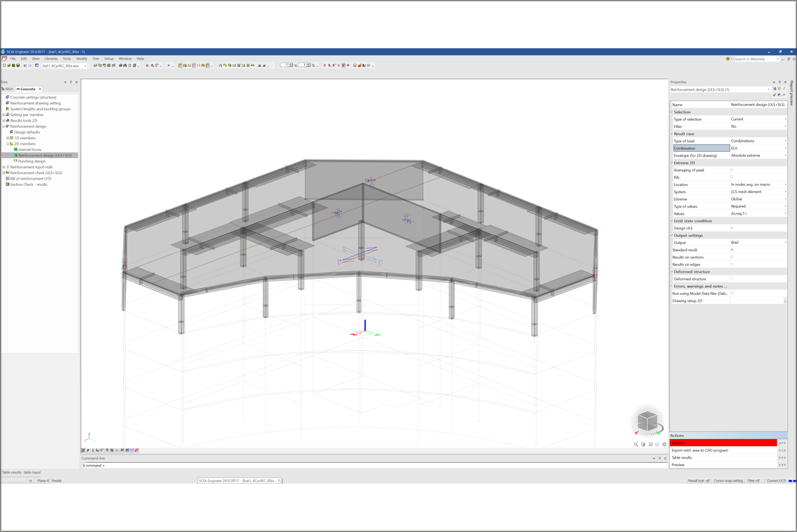The image size is (797, 532).
Task: Click the Redo arrow in the toolbar
Action: [x=30, y=66]
